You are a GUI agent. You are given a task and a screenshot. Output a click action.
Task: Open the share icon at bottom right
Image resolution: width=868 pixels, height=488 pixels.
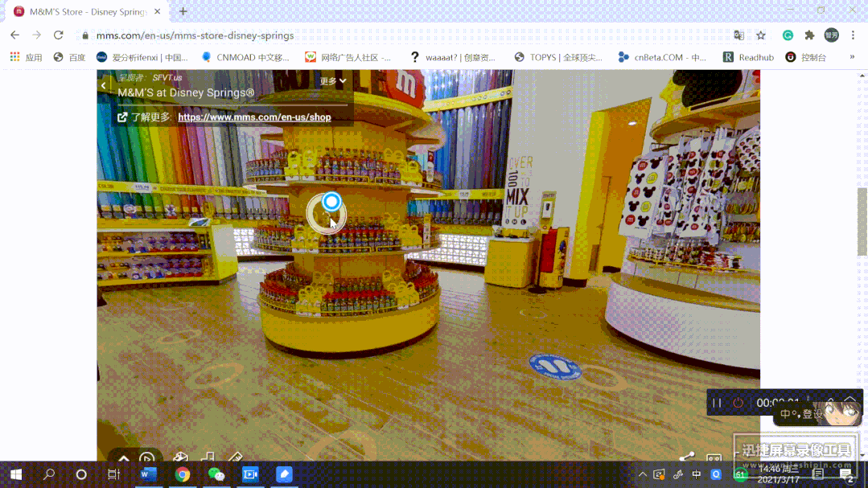click(x=688, y=455)
